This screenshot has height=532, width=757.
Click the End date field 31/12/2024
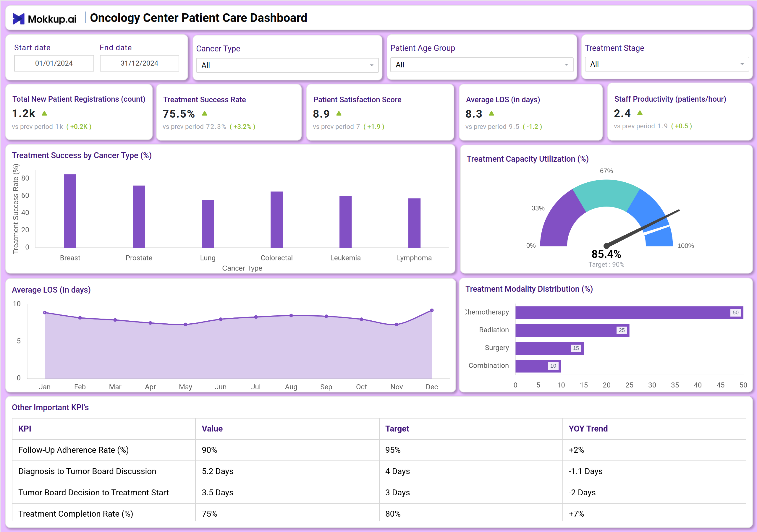[x=140, y=63]
